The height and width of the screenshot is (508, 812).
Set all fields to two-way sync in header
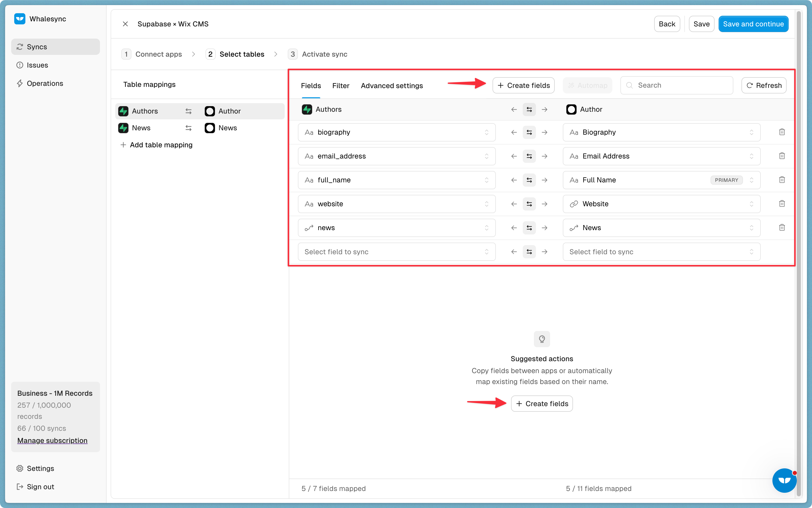529,109
